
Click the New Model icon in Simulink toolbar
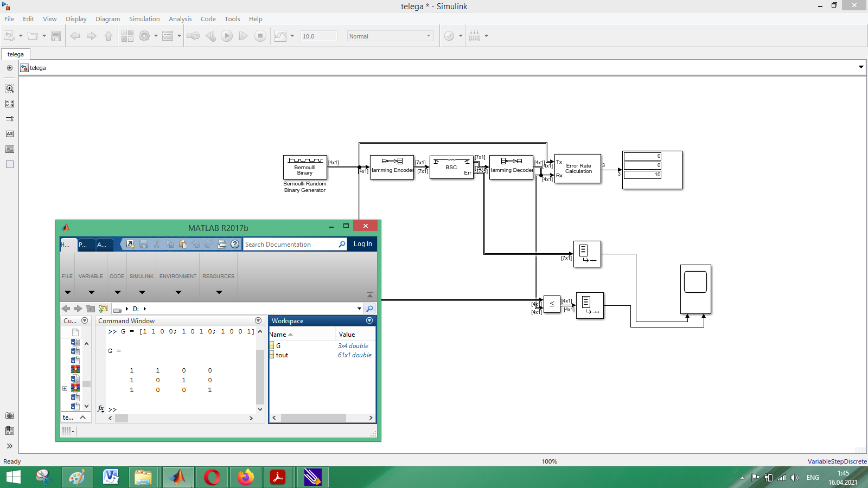pyautogui.click(x=9, y=36)
